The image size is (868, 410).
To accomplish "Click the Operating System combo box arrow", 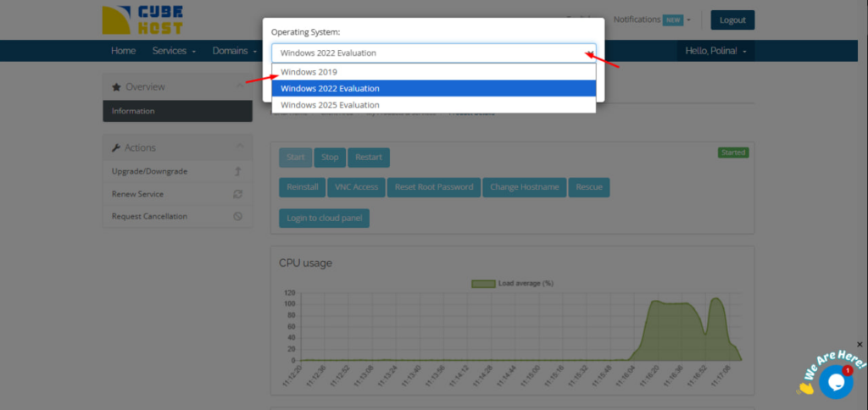I will pos(587,53).
